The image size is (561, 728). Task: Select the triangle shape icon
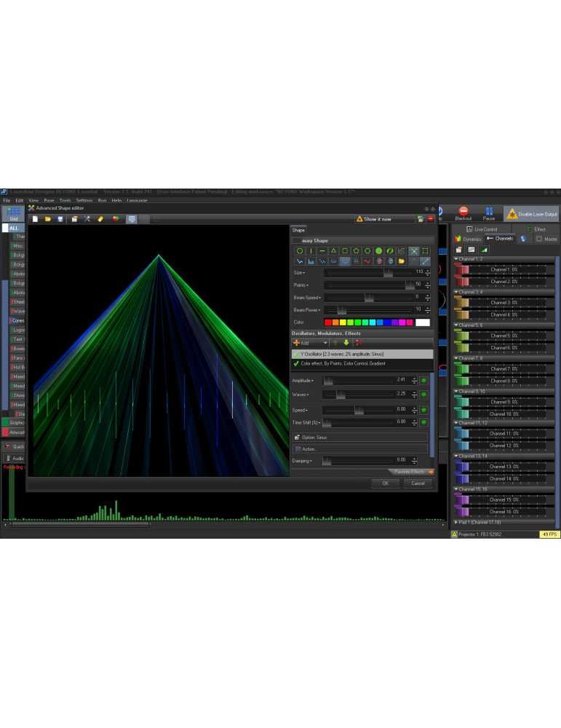[333, 250]
